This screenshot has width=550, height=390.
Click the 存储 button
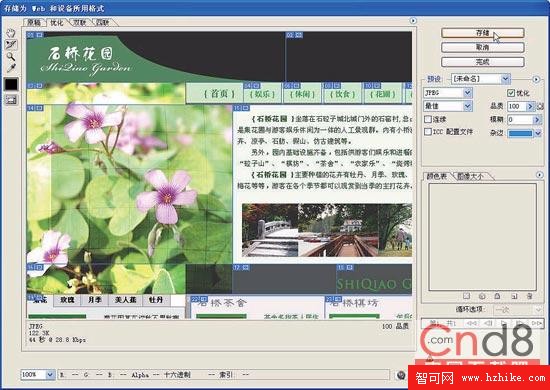(x=483, y=33)
